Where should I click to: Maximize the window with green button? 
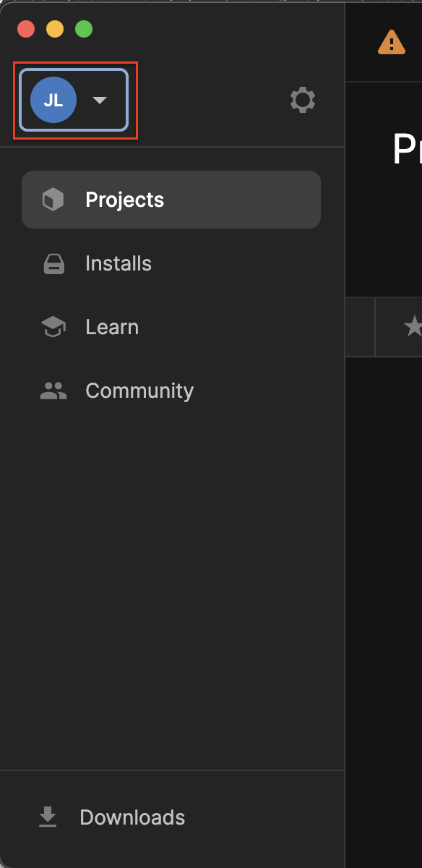tap(84, 30)
